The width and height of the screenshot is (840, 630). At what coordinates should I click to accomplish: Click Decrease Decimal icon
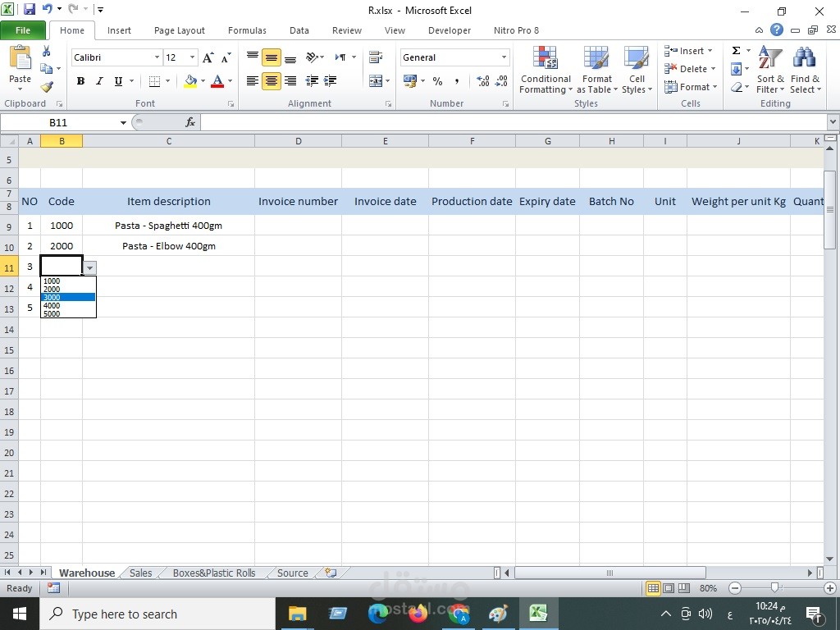point(501,81)
